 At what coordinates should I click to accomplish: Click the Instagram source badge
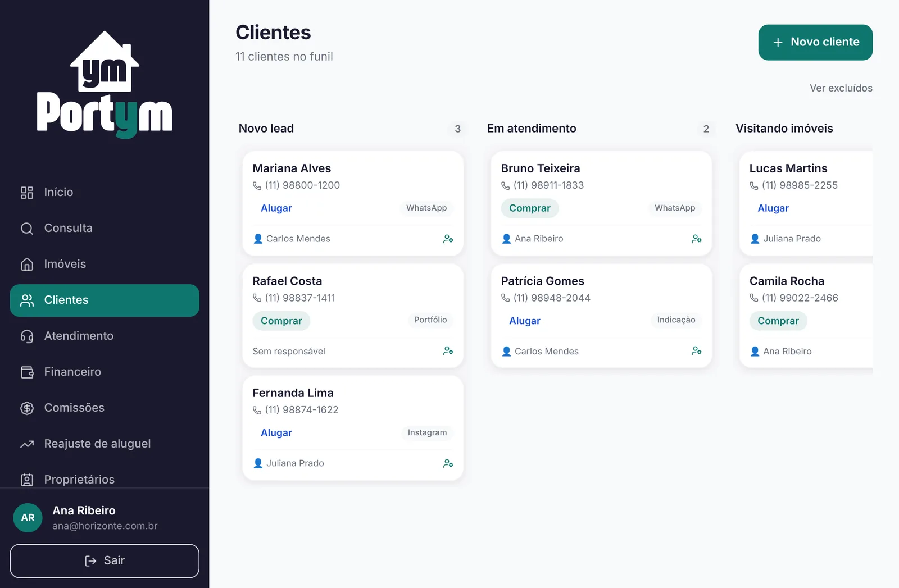[x=427, y=433]
